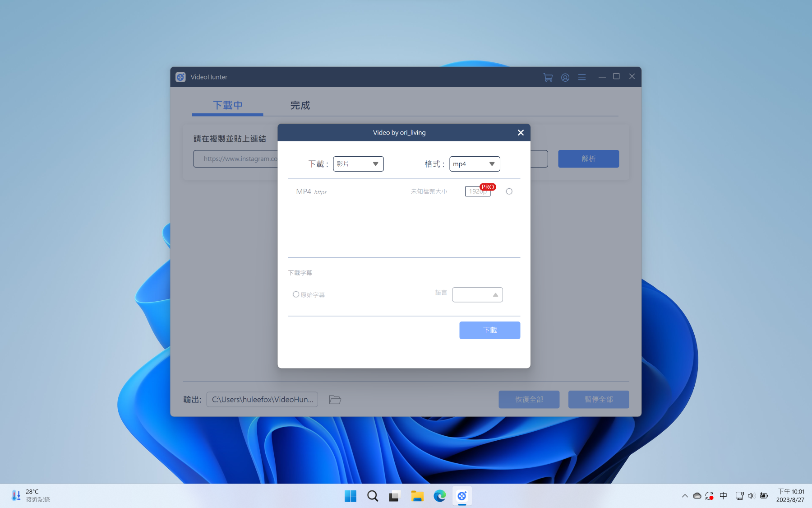Open the 語言 subtitle language dropdown

coord(477,295)
